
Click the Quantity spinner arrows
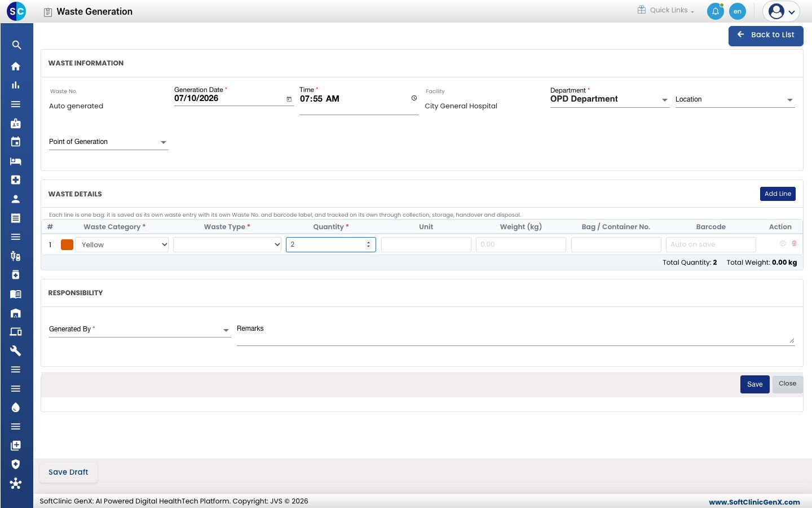pos(368,244)
